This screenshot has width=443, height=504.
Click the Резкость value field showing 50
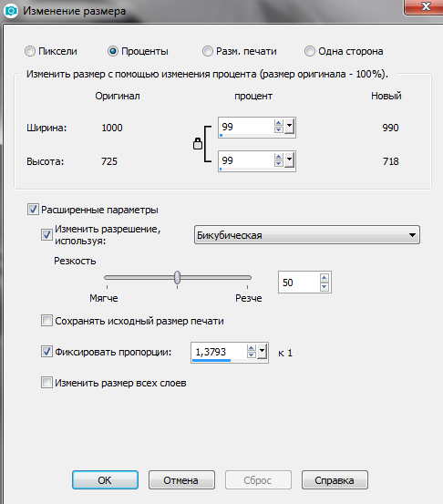[299, 283]
